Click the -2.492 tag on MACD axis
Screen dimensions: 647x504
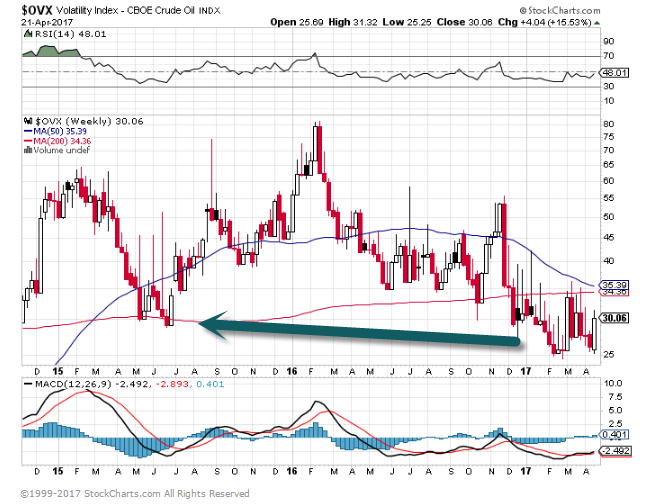(x=616, y=451)
